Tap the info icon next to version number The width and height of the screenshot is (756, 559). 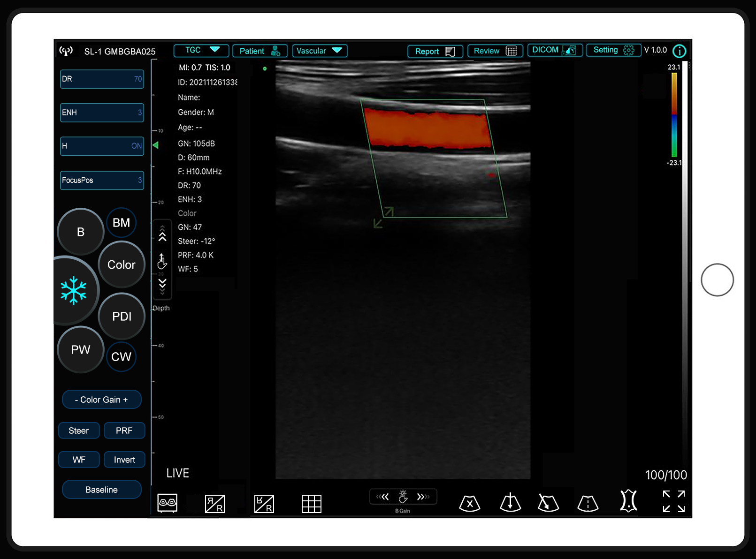click(679, 51)
